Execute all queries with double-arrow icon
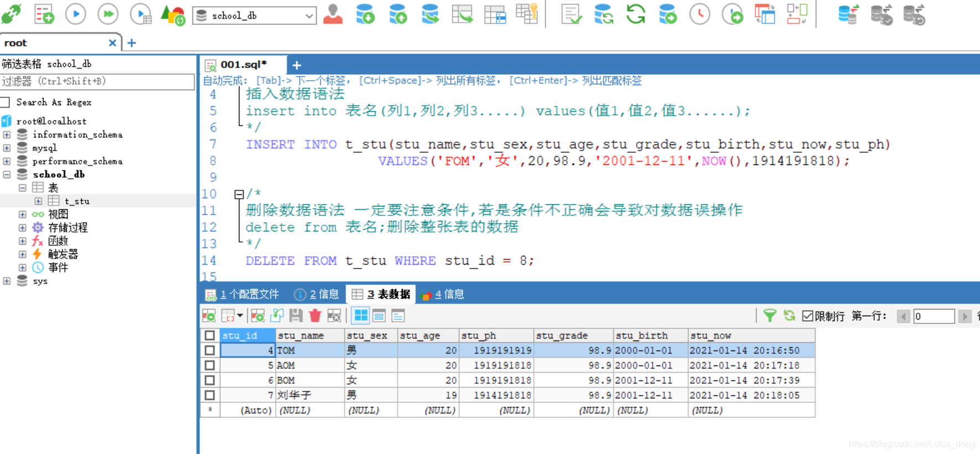Screen dimensions: 980x454 click(108, 14)
